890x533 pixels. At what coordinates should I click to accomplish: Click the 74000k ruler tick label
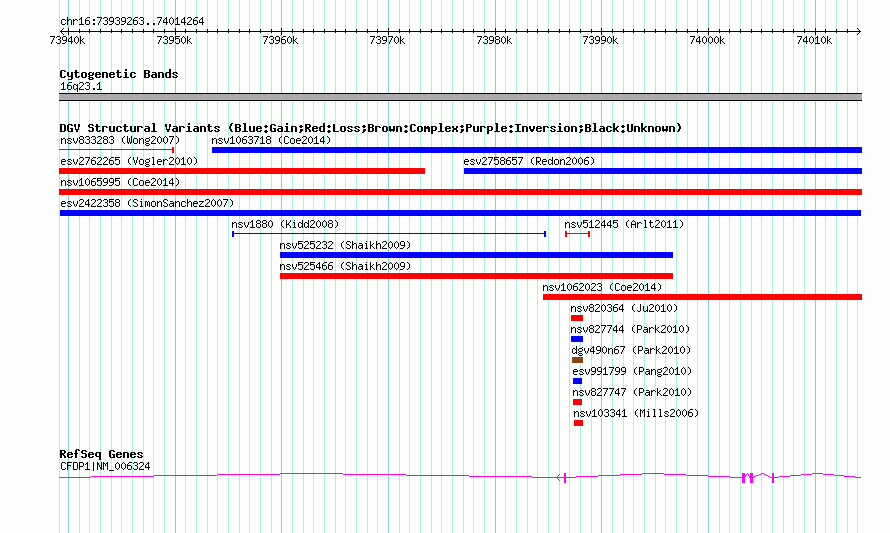[707, 40]
